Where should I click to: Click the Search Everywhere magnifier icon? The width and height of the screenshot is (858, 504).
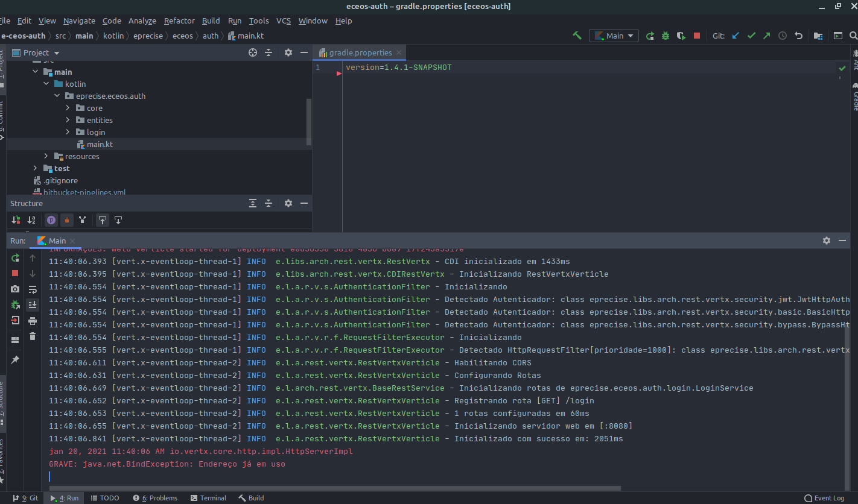tap(854, 36)
